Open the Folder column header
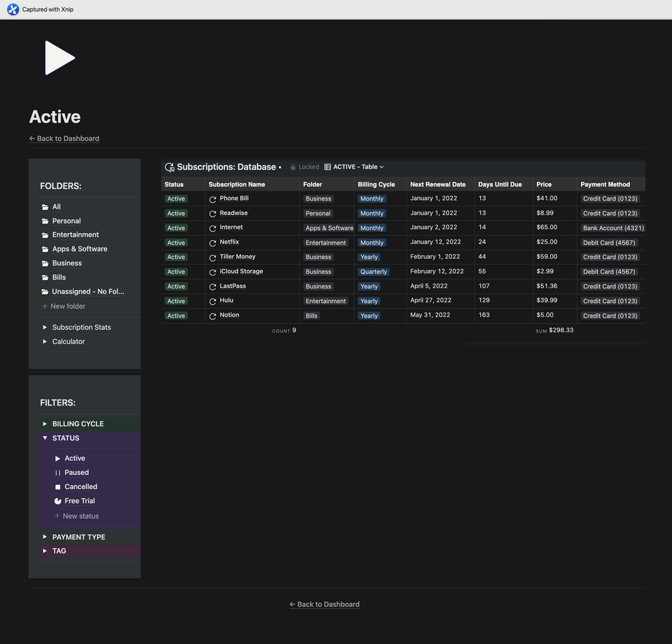 (326, 185)
